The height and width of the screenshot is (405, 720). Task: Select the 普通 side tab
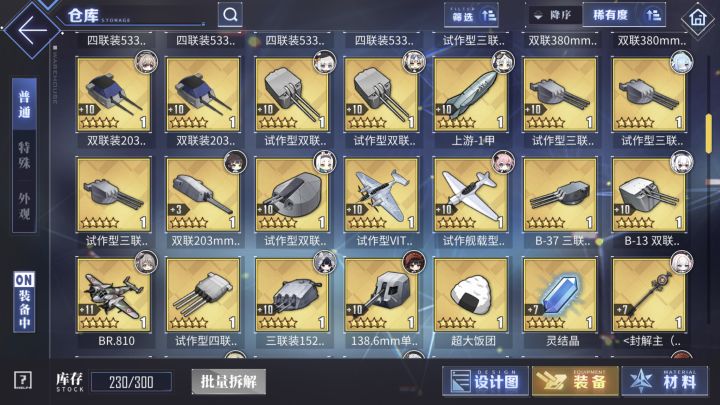pos(24,105)
